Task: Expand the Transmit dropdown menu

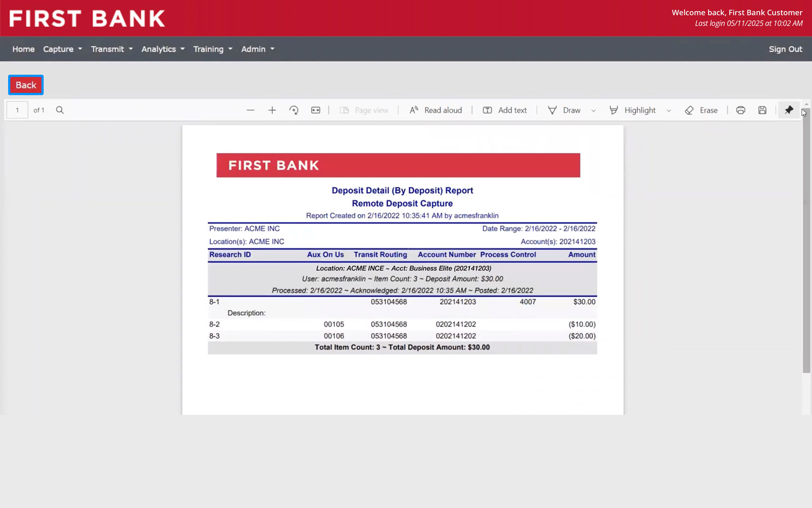Action: click(111, 49)
